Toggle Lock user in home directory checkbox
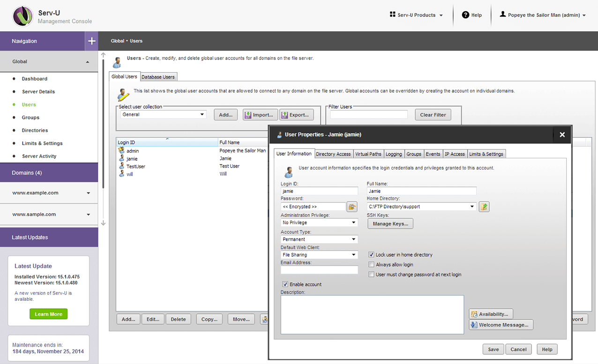The width and height of the screenshot is (598, 364). (x=371, y=255)
